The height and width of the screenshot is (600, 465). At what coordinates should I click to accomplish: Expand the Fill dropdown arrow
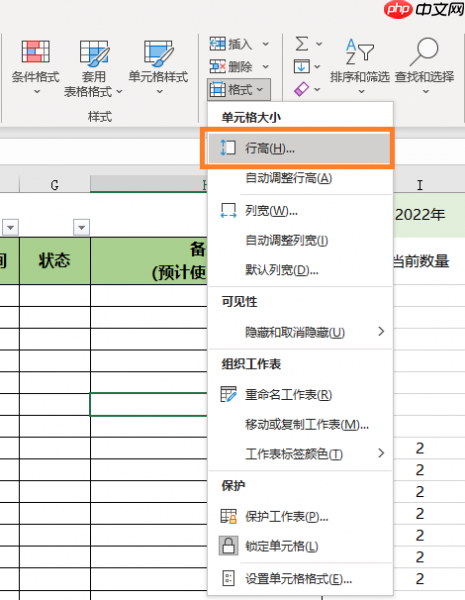coord(317,67)
